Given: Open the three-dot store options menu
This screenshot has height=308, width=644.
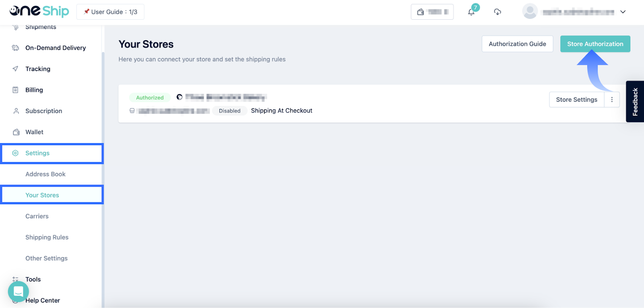Looking at the screenshot, I should (x=612, y=100).
